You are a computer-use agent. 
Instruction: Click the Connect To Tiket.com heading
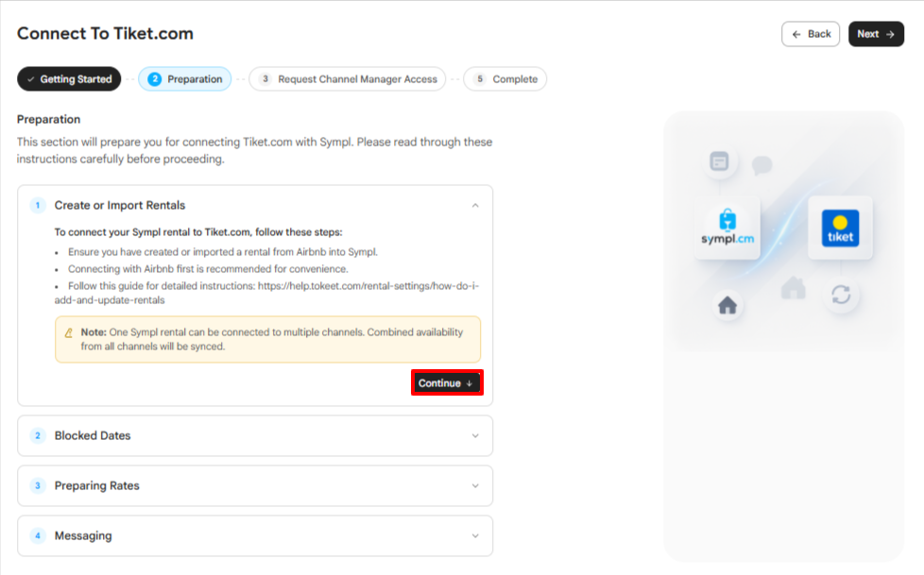pos(105,34)
